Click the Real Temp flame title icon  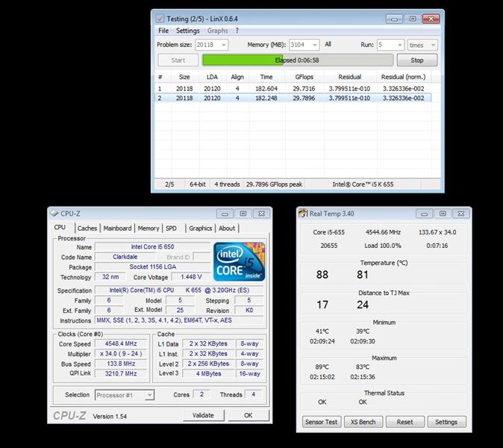pos(303,214)
